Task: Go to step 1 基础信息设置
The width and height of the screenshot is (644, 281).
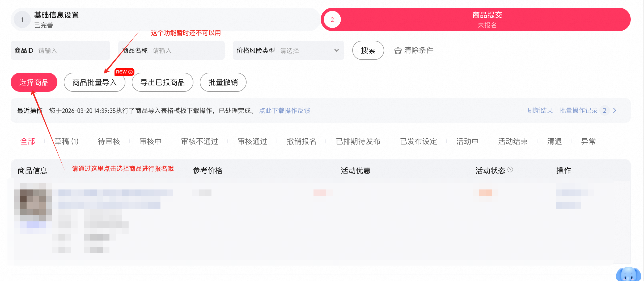Action: tap(165, 19)
